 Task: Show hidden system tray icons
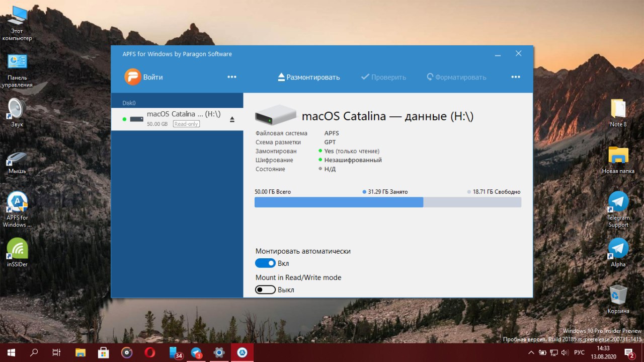coord(531,352)
